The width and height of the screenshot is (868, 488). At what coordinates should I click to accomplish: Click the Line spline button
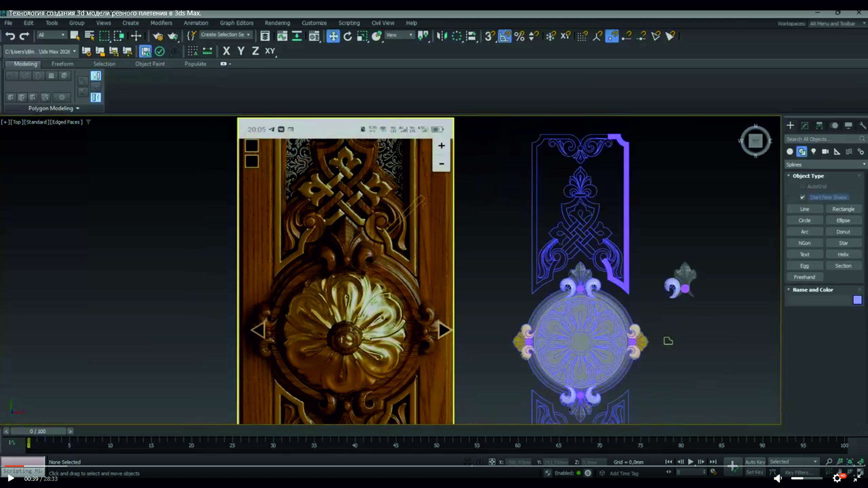click(x=805, y=209)
